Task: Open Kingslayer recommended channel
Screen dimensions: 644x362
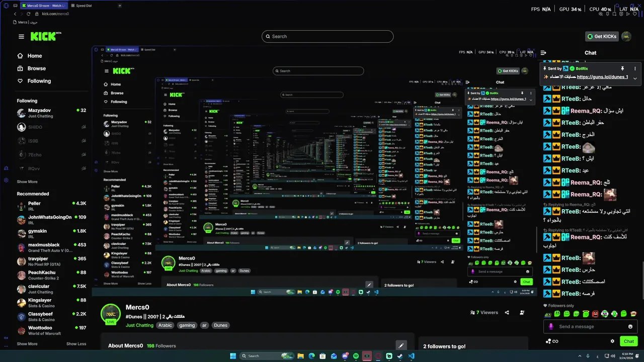Action: point(51,303)
